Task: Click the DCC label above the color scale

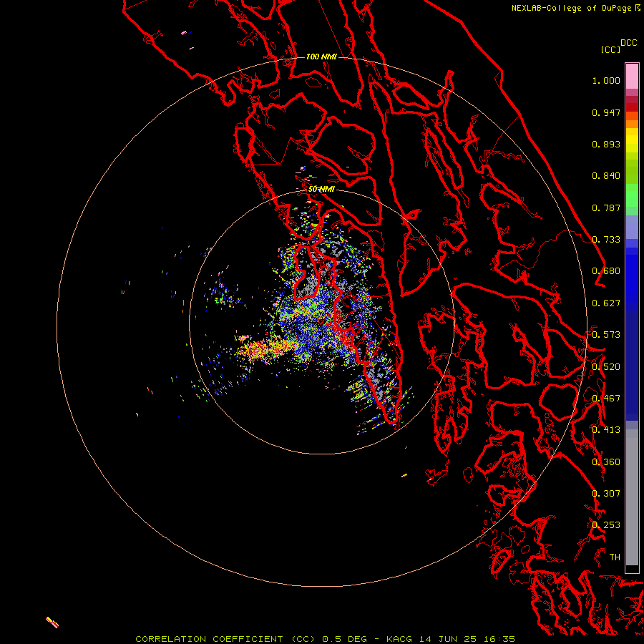Action: 628,43
